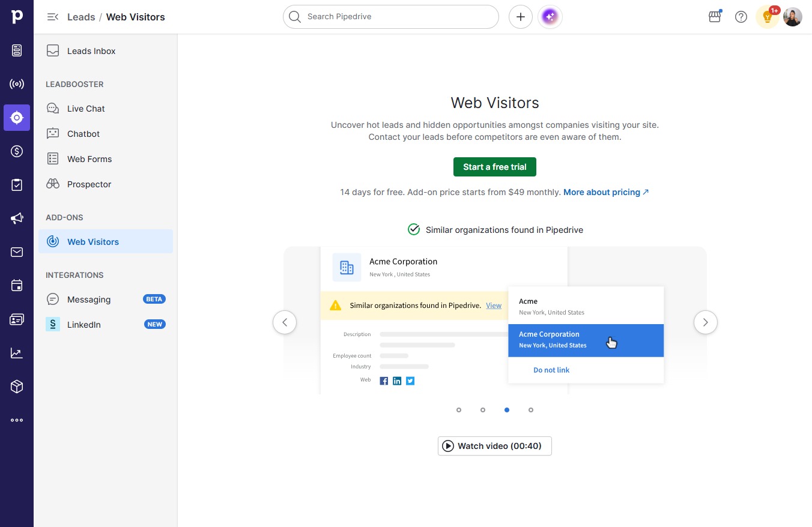Click the BETA badge next to Messaging
This screenshot has width=812, height=527.
tap(154, 299)
